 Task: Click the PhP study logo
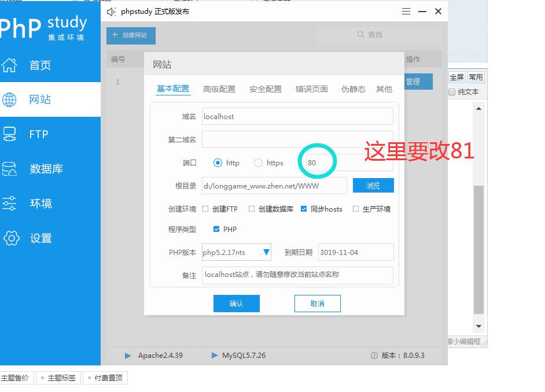click(42, 28)
